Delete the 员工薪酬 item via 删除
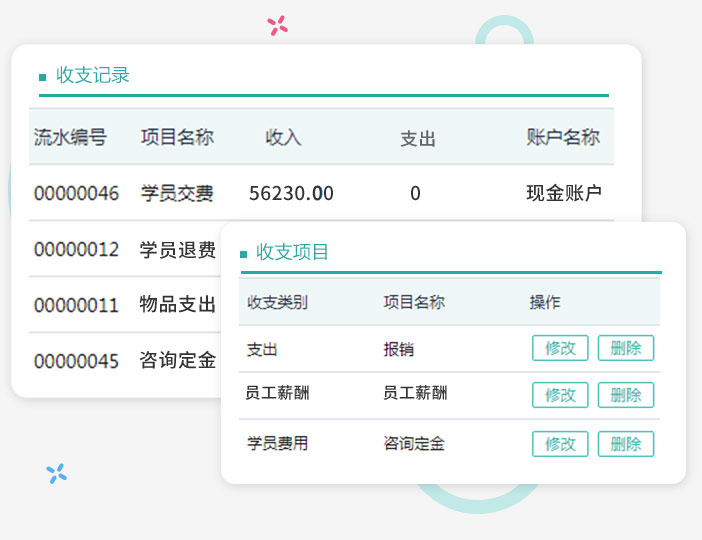This screenshot has height=540, width=702. click(x=625, y=395)
